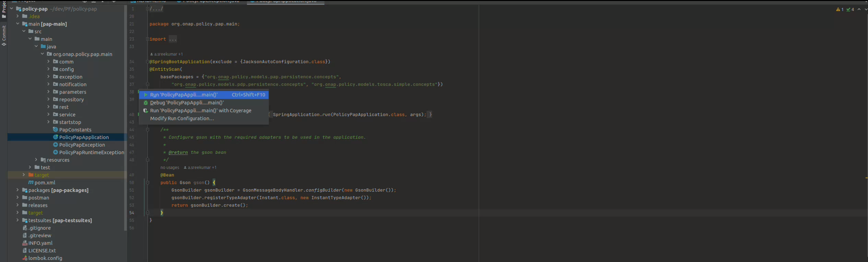
Task: Expand the postman folder
Action: 18,197
